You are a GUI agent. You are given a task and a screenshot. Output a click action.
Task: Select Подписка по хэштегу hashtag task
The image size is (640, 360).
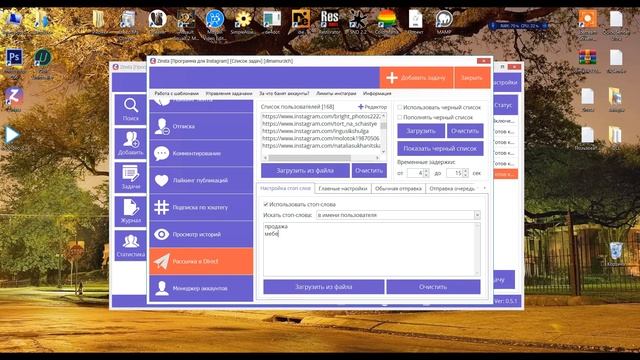click(201, 207)
